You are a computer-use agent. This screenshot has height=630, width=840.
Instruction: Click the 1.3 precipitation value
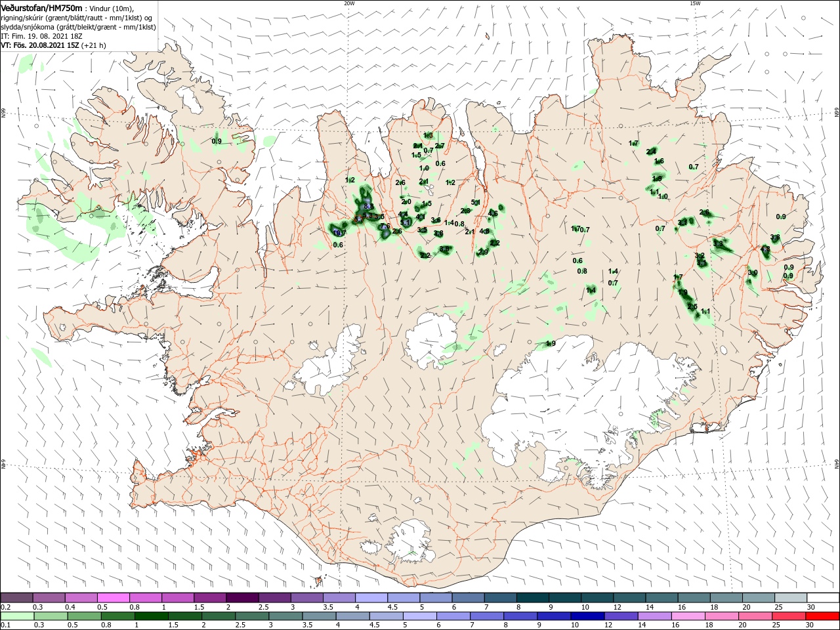428,135
